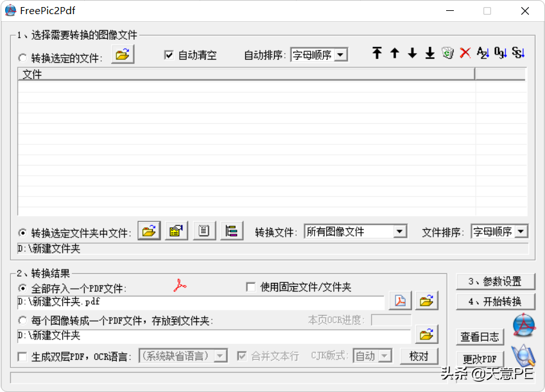Image resolution: width=545 pixels, height=392 pixels.
Task: Sort files alphabetically with AZ icon
Action: pos(483,53)
